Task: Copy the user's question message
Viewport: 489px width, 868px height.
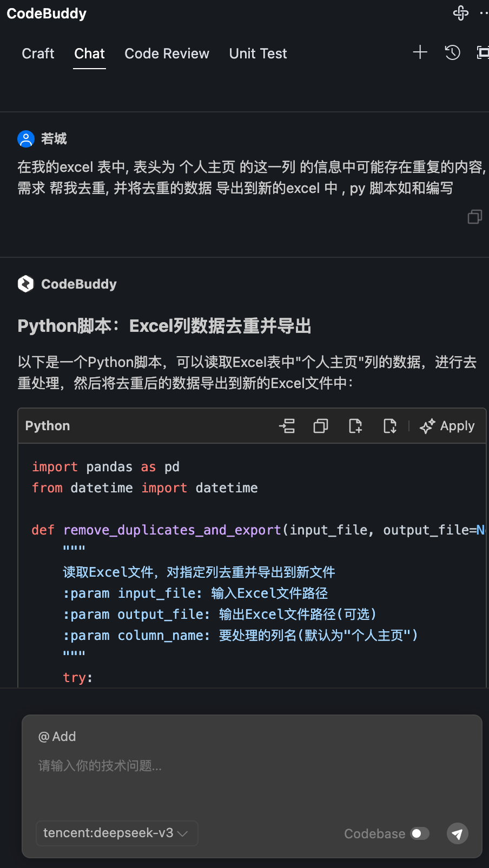Action: (x=474, y=217)
